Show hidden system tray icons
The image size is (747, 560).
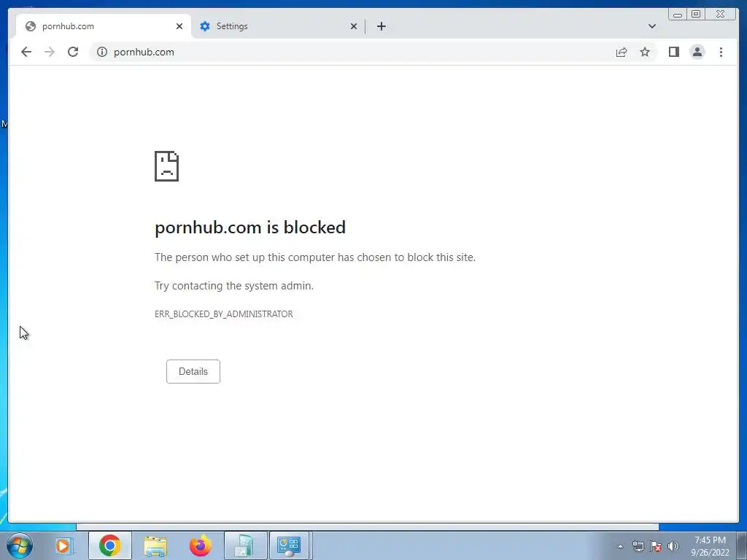pyautogui.click(x=620, y=546)
